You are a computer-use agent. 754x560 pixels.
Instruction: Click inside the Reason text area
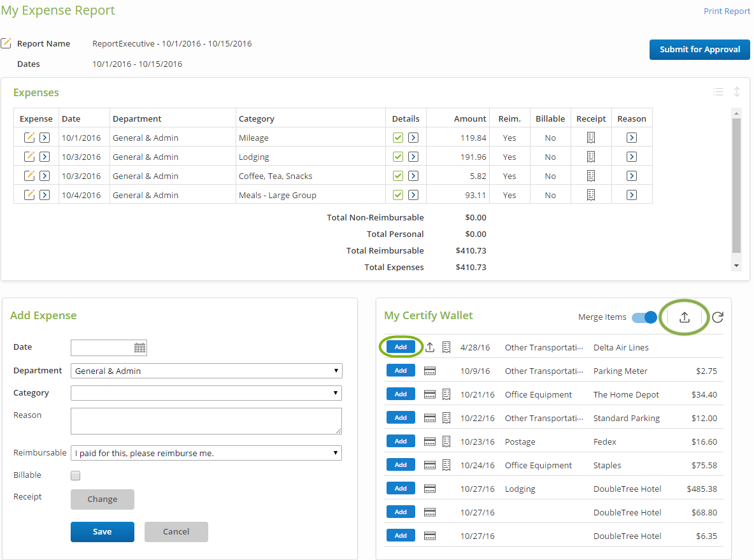[x=205, y=421]
